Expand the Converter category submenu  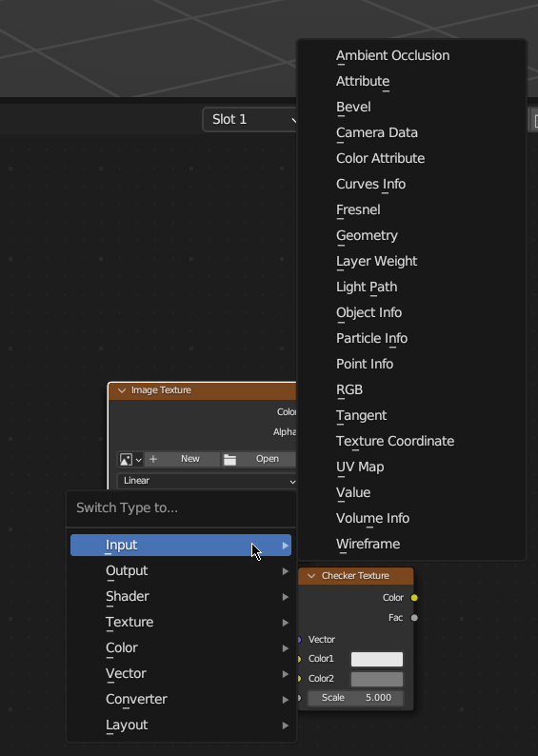tap(181, 699)
